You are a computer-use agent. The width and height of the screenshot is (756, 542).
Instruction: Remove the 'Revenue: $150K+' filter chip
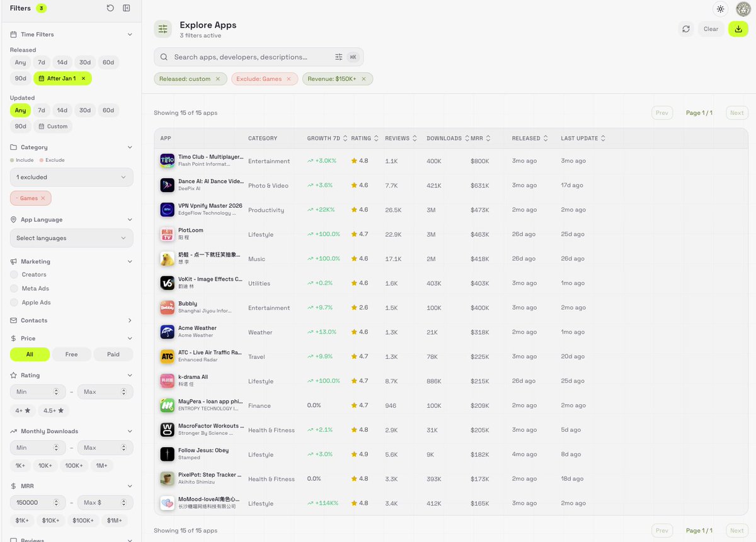point(364,79)
